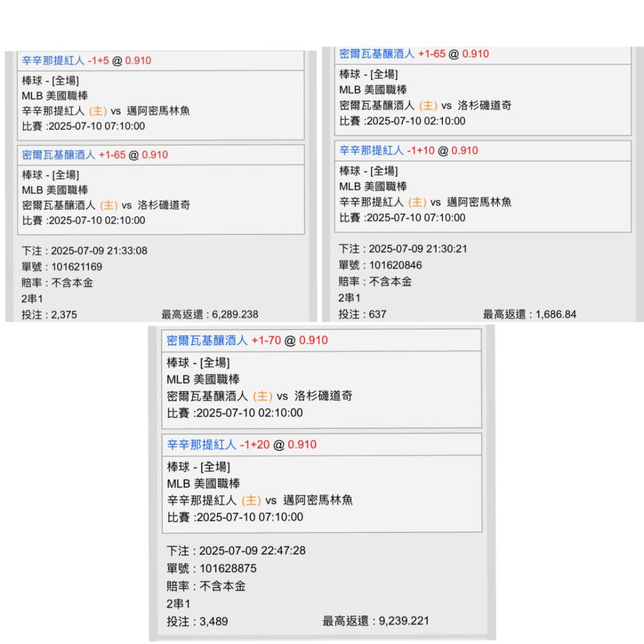Click matchup 辛辛那提紅人 vs 邁阿密馬林魚 under -1+10
644x644 pixels.
tap(426, 202)
